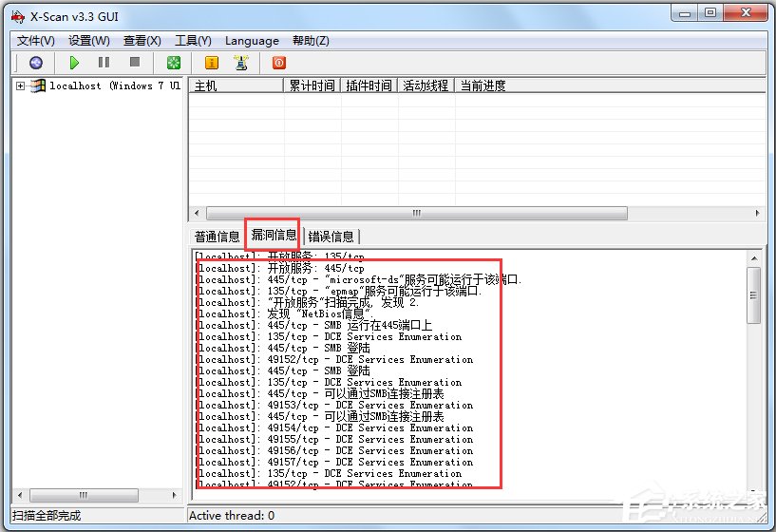Open the 文件(V) menu

point(36,41)
